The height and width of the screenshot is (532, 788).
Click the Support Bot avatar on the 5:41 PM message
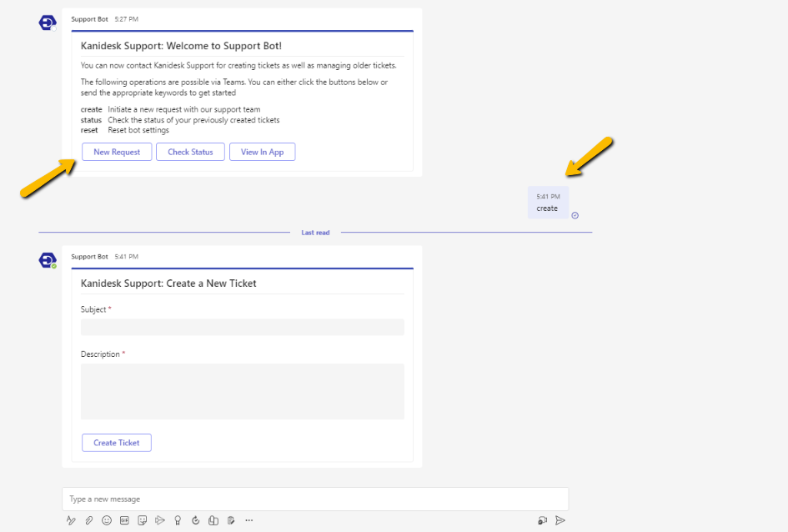point(48,260)
